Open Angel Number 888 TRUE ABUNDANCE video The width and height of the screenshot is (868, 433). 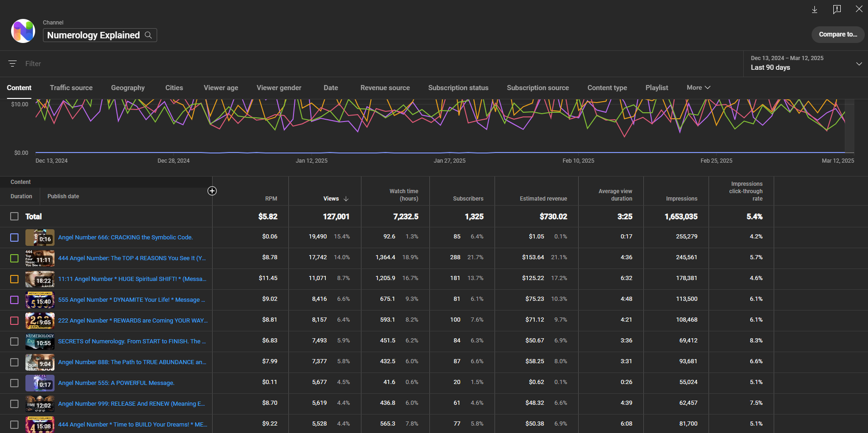(132, 362)
